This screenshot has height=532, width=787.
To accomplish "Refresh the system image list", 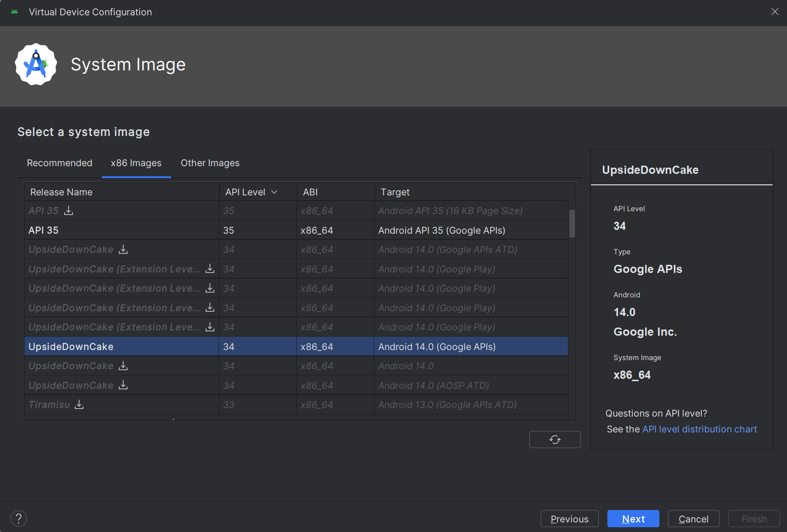I will pos(555,439).
